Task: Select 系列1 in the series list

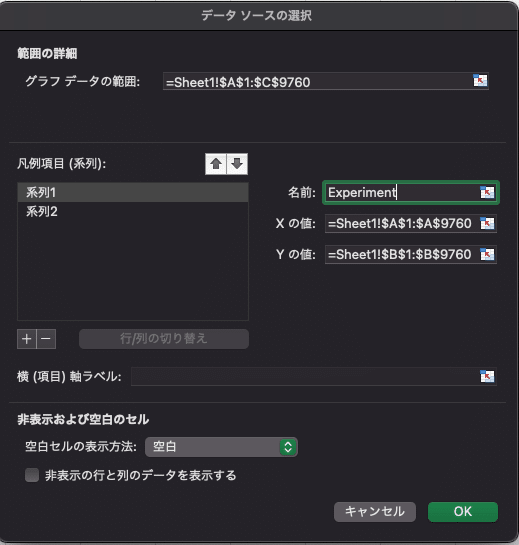Action: tap(133, 192)
